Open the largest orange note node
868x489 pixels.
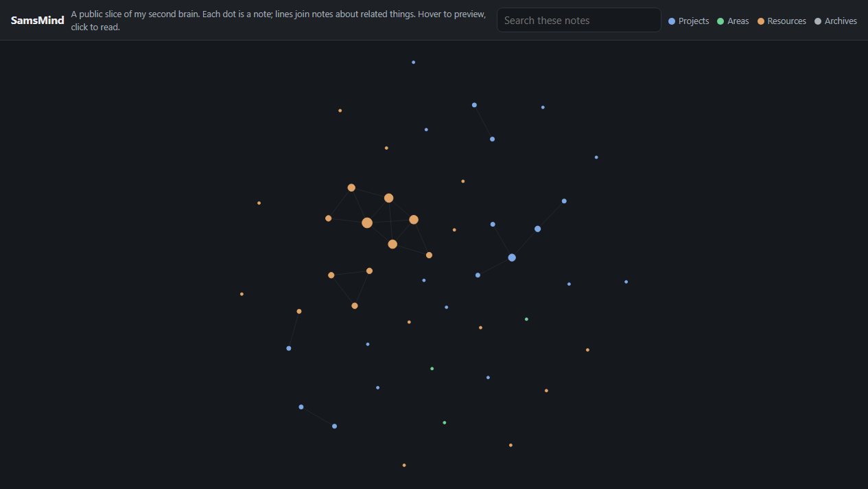click(x=367, y=223)
